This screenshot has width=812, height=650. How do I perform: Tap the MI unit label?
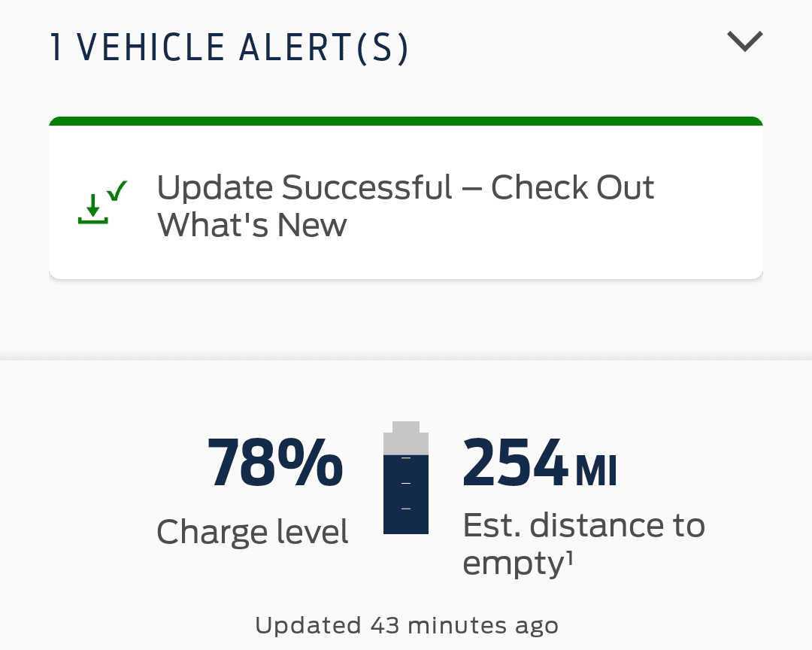click(x=596, y=472)
